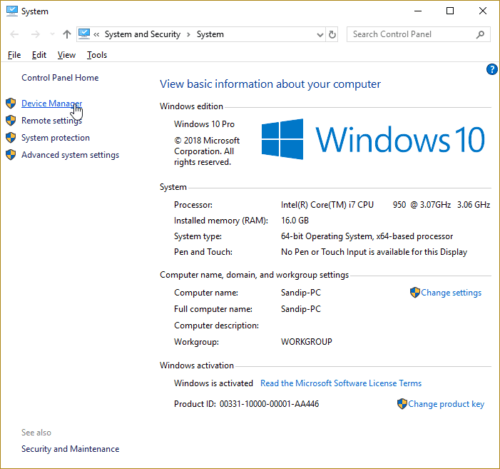Click the 16.0 GB installed memory value

coord(295,220)
